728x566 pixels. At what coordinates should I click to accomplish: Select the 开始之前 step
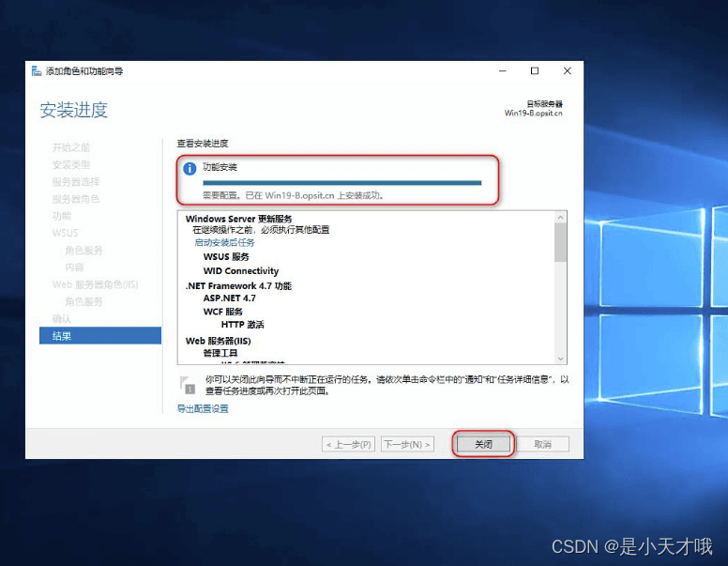[x=70, y=147]
